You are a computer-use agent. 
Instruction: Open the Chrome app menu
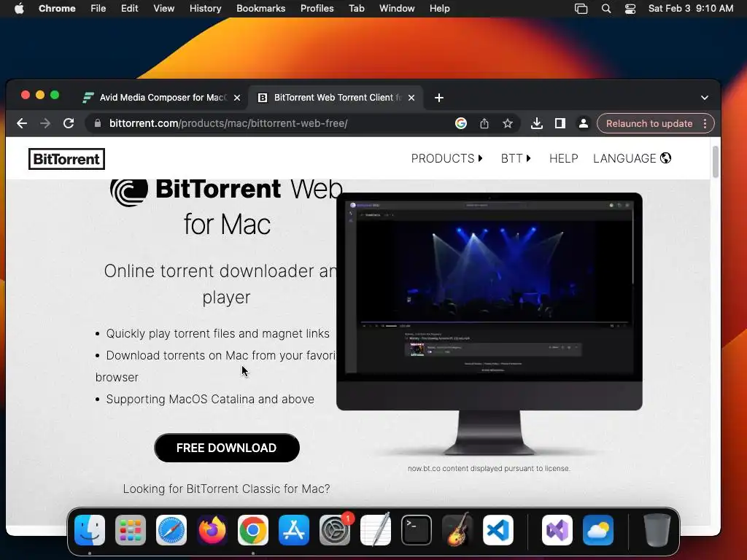tap(57, 9)
